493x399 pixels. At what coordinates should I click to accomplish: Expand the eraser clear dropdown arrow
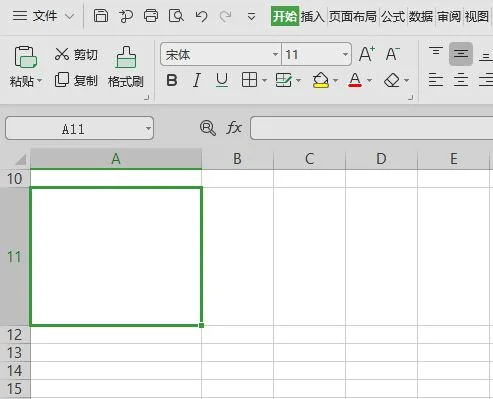coord(407,80)
